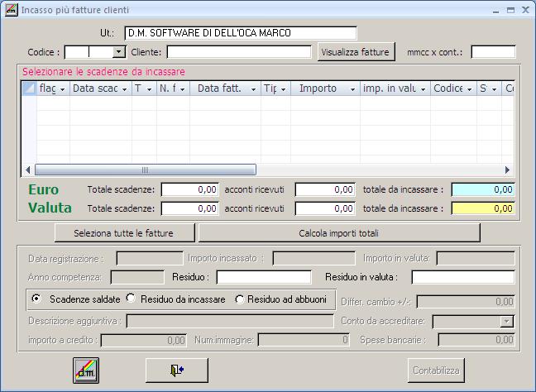Open the Codice combo box dropdown

coord(118,52)
